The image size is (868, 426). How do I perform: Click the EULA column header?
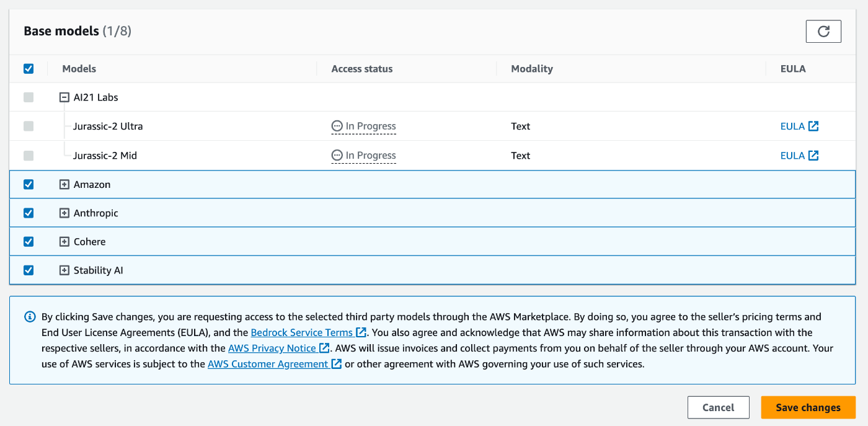pos(793,69)
